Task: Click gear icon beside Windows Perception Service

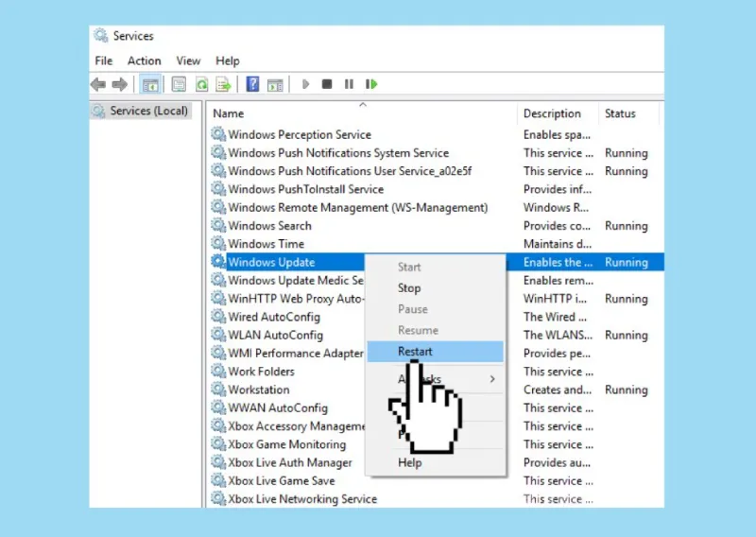Action: click(218, 133)
